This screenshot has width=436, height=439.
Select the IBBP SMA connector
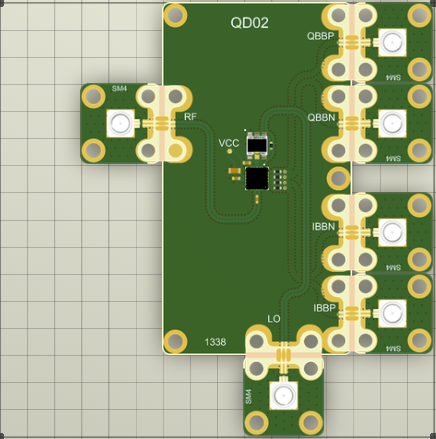point(392,313)
